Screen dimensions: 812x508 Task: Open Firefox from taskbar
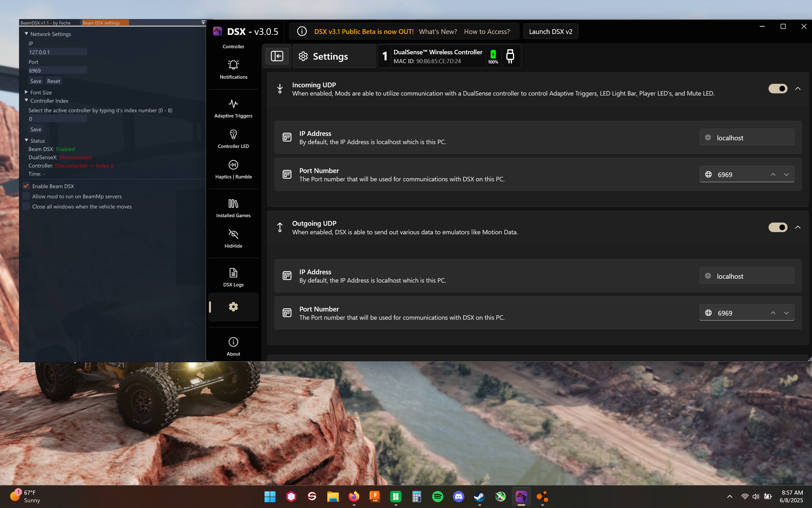[354, 497]
